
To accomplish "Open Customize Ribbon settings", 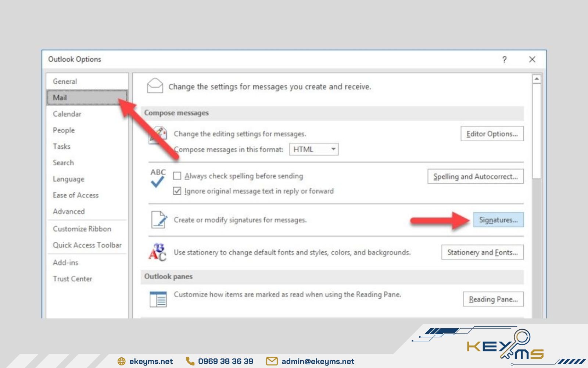I will (87, 229).
